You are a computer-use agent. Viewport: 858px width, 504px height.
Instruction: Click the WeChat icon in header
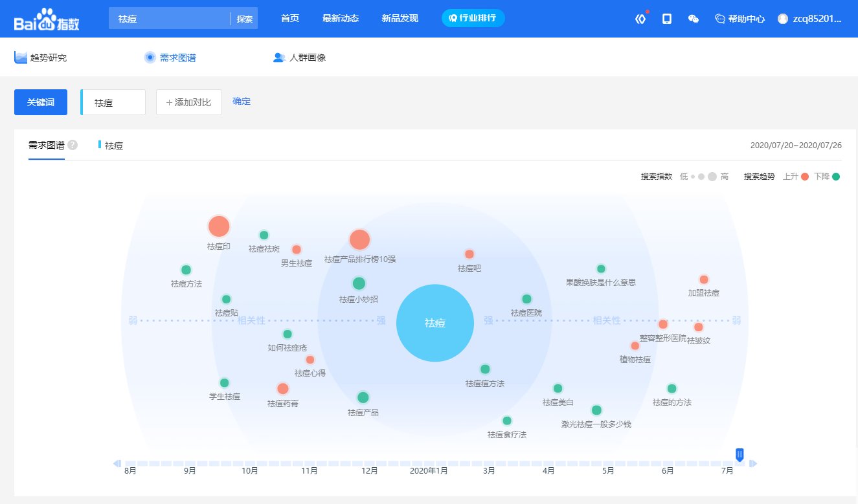(x=693, y=19)
